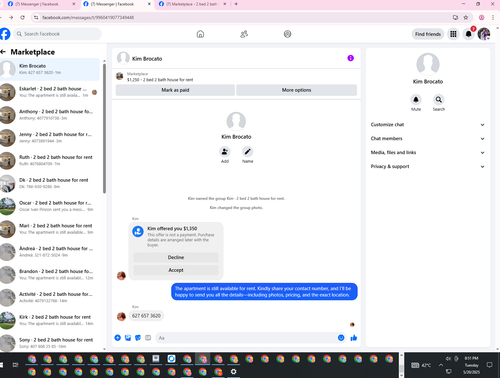Open the Groups icon in top navigation
This screenshot has width=500, height=378.
tap(287, 34)
